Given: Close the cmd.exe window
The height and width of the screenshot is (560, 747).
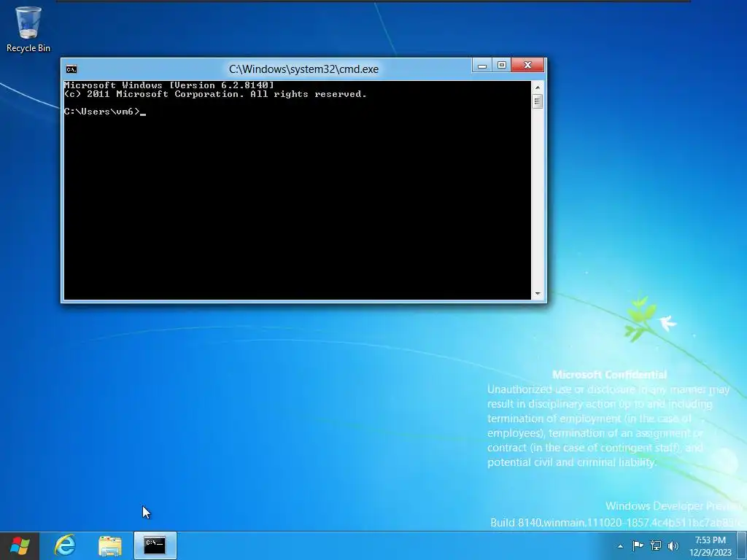Looking at the screenshot, I should click(x=527, y=65).
